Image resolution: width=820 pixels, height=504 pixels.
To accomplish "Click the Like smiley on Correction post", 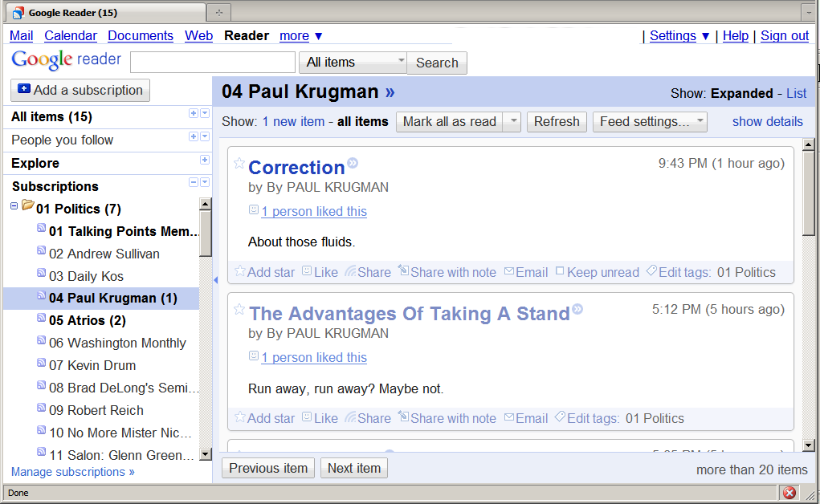I will (307, 272).
